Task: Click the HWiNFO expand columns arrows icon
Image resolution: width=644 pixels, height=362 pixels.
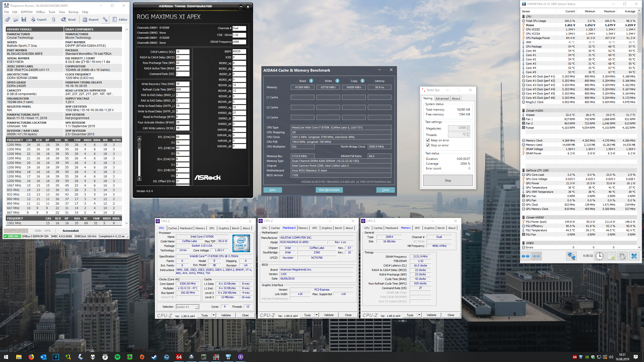Action: pos(526,256)
